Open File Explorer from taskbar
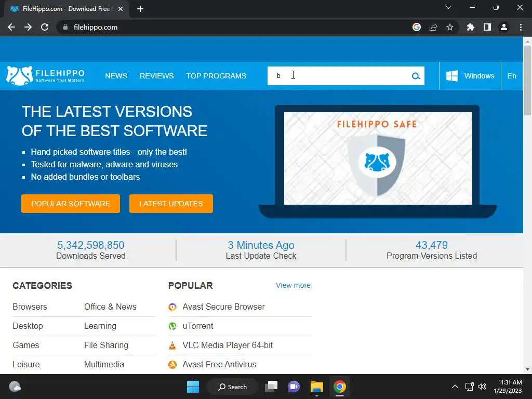 click(x=316, y=387)
